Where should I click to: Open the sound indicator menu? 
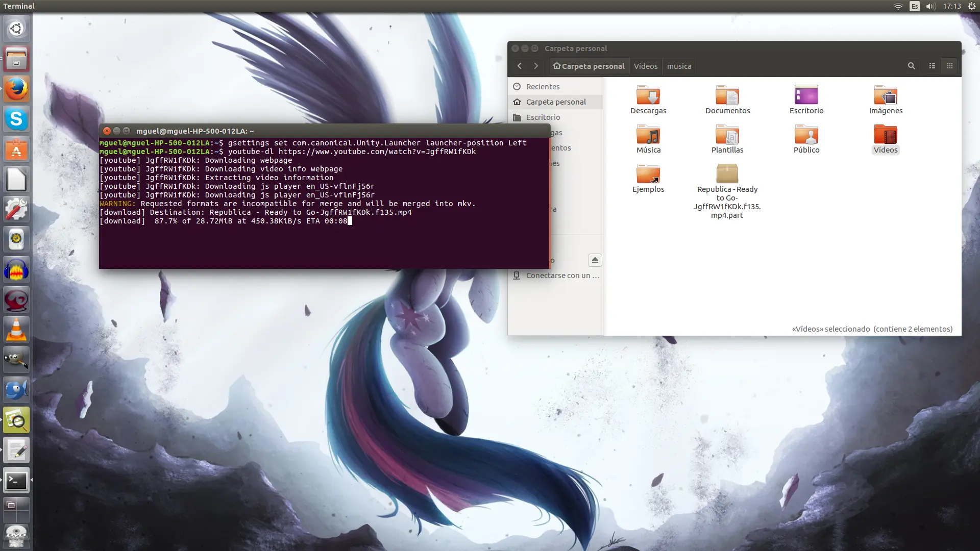coord(930,6)
